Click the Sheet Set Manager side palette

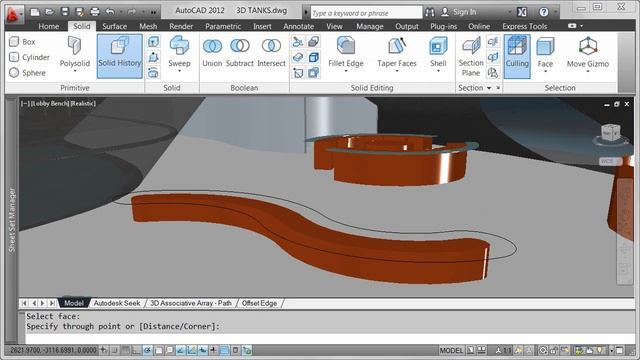12,220
